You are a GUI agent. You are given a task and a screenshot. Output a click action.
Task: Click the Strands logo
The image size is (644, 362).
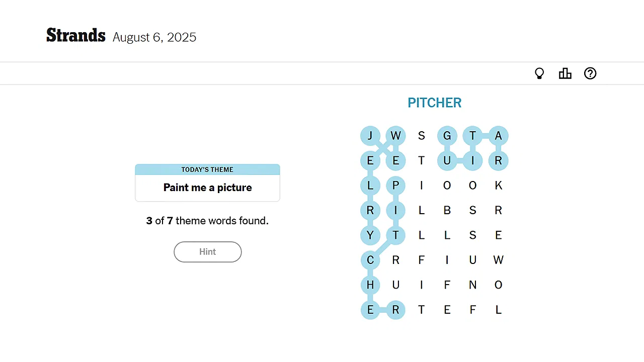76,36
